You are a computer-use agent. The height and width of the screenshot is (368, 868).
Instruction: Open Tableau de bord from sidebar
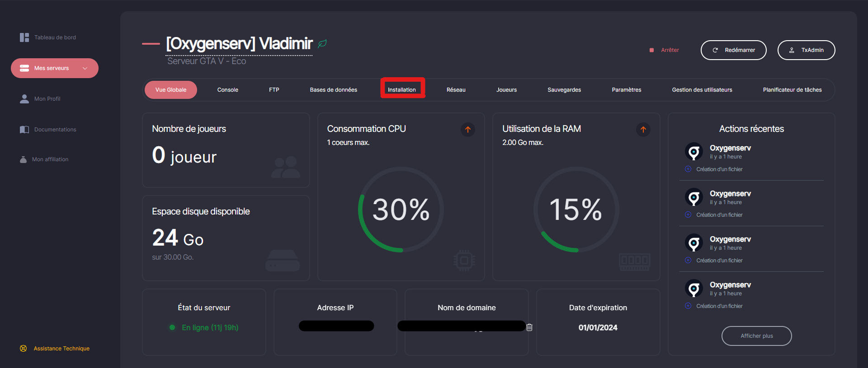click(x=55, y=37)
